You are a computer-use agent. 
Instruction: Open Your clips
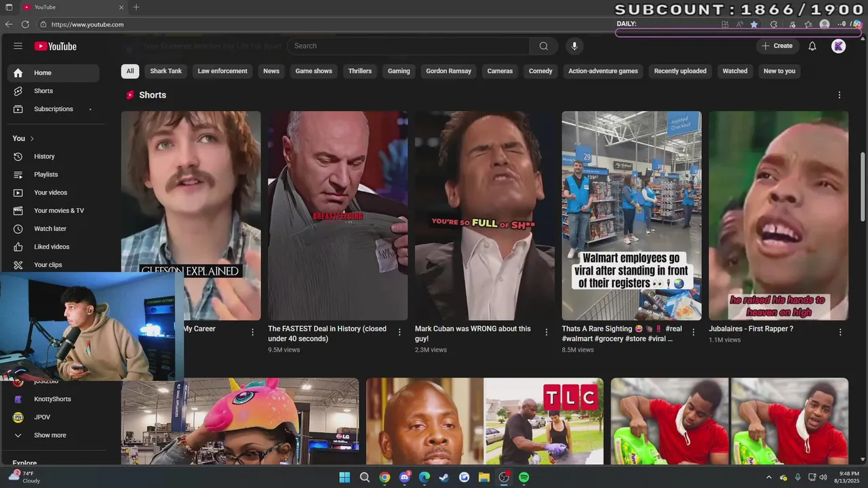pos(54,265)
